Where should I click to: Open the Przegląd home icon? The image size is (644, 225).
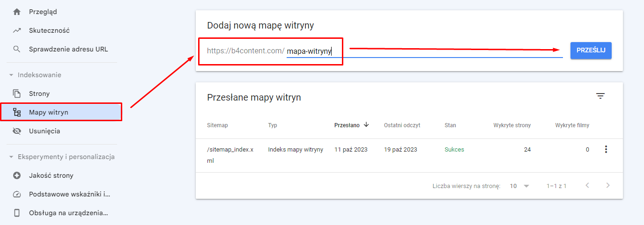coord(17,12)
